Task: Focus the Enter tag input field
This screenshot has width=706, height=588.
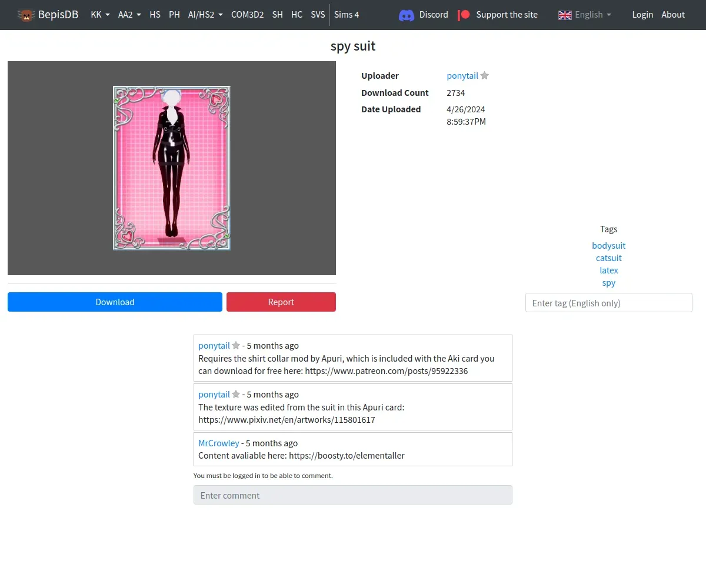Action: 608,303
